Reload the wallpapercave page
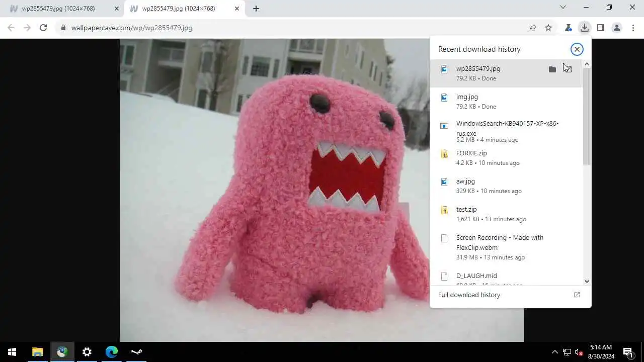This screenshot has height=362, width=644. point(43,28)
